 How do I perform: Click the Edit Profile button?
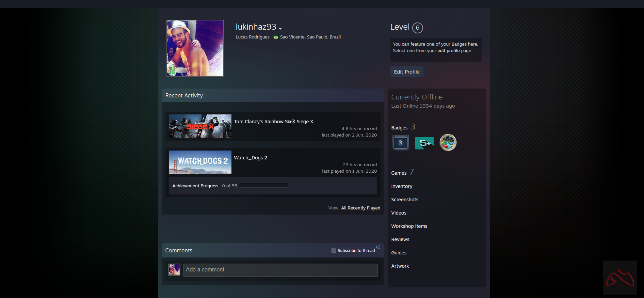407,72
